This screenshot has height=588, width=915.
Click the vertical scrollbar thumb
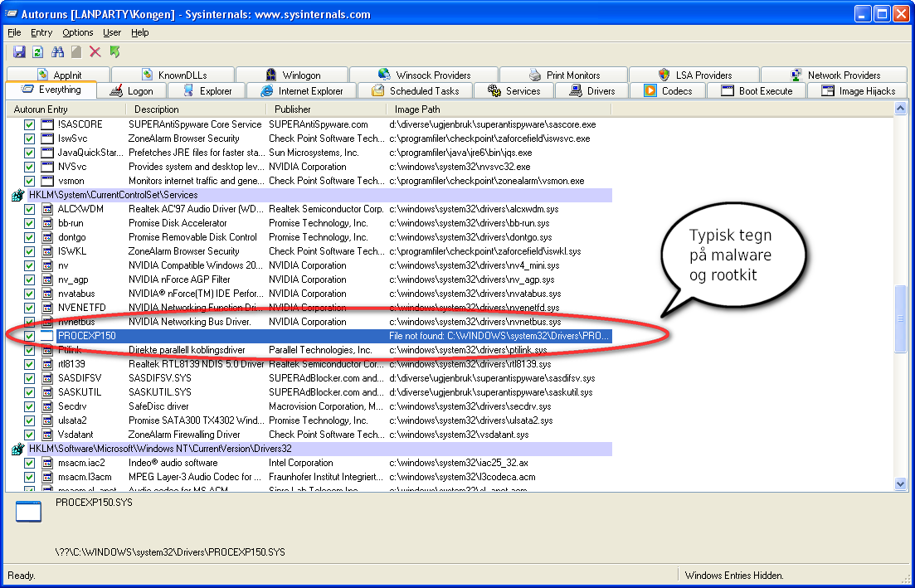tap(900, 319)
